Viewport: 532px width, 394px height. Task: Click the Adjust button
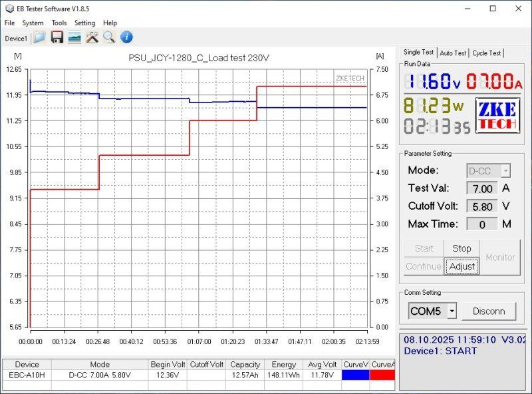pos(462,266)
